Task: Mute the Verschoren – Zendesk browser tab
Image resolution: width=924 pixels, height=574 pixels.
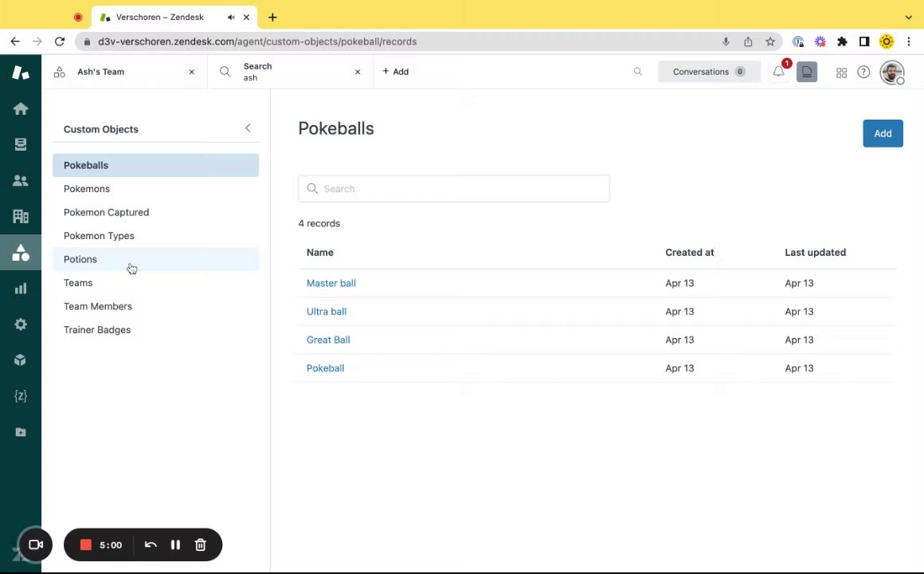Action: pyautogui.click(x=231, y=17)
